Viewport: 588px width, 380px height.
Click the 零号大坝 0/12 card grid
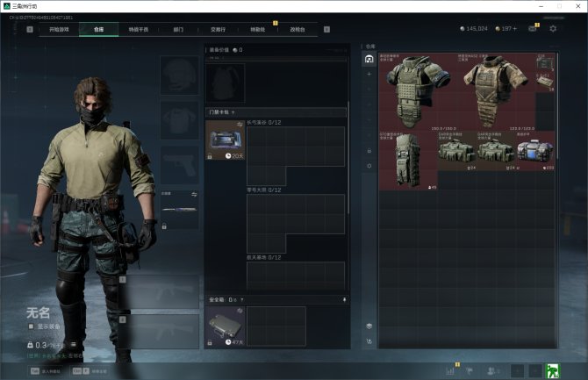click(296, 224)
